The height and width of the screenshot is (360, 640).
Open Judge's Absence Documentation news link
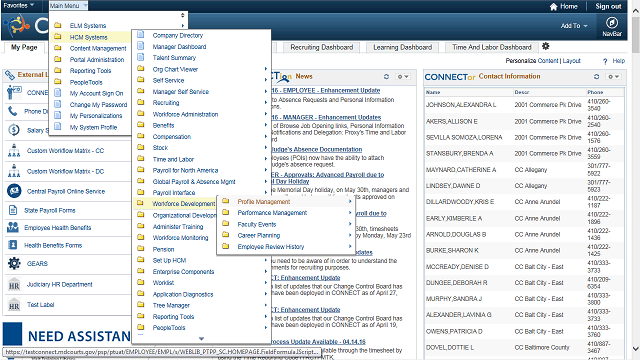317,149
